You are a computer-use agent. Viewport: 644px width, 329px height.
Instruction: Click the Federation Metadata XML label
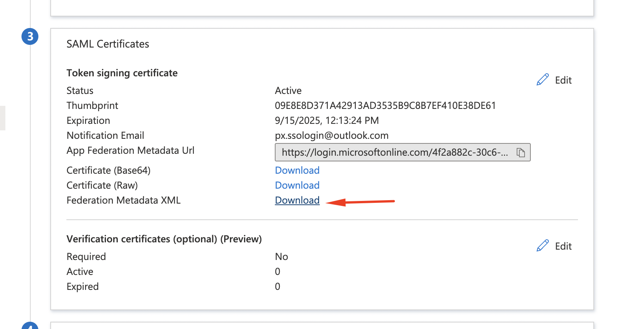(124, 200)
